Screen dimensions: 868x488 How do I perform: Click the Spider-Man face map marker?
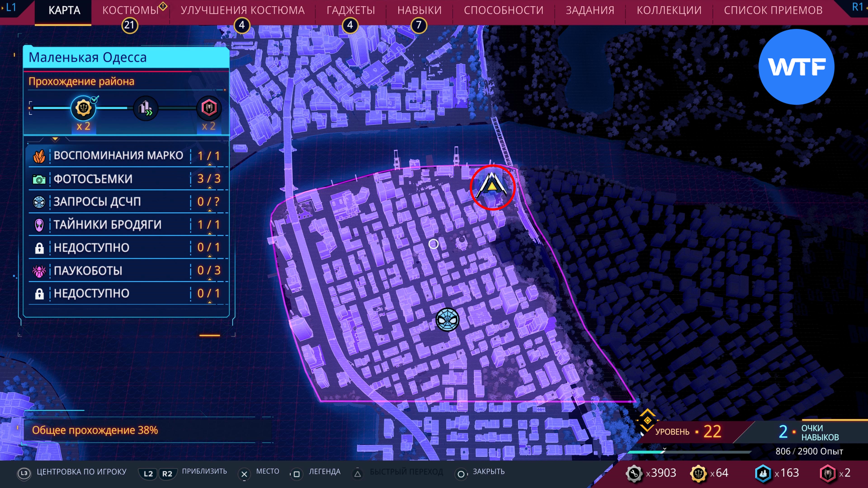[x=447, y=319]
